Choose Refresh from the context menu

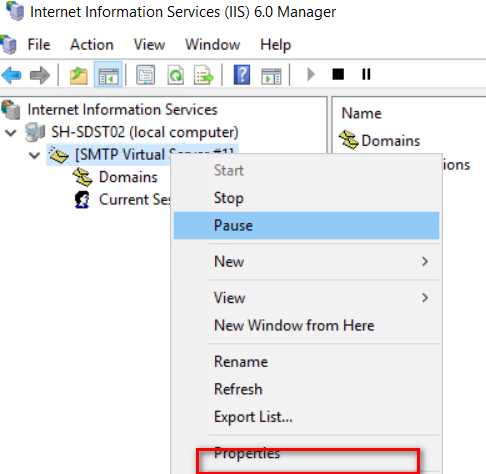(x=307, y=389)
